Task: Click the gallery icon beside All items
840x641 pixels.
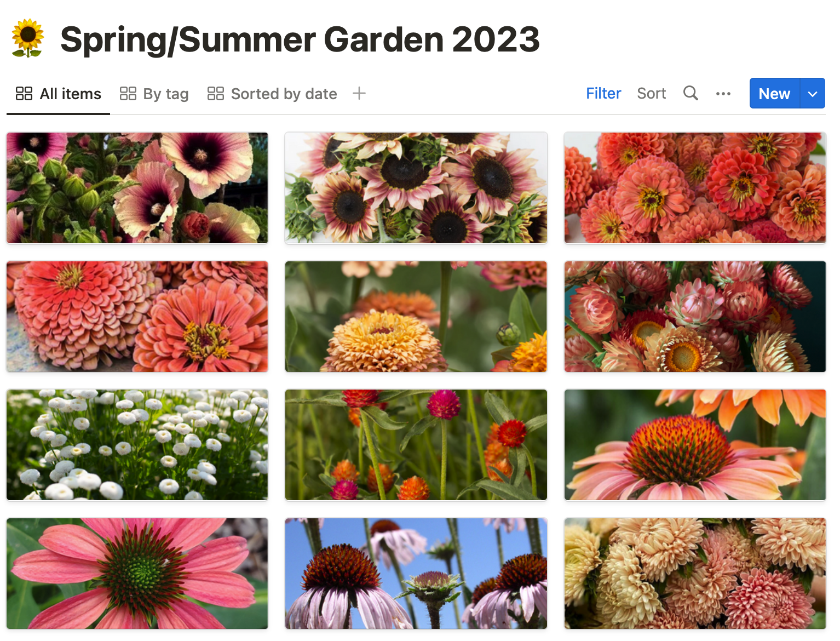Action: pyautogui.click(x=24, y=94)
